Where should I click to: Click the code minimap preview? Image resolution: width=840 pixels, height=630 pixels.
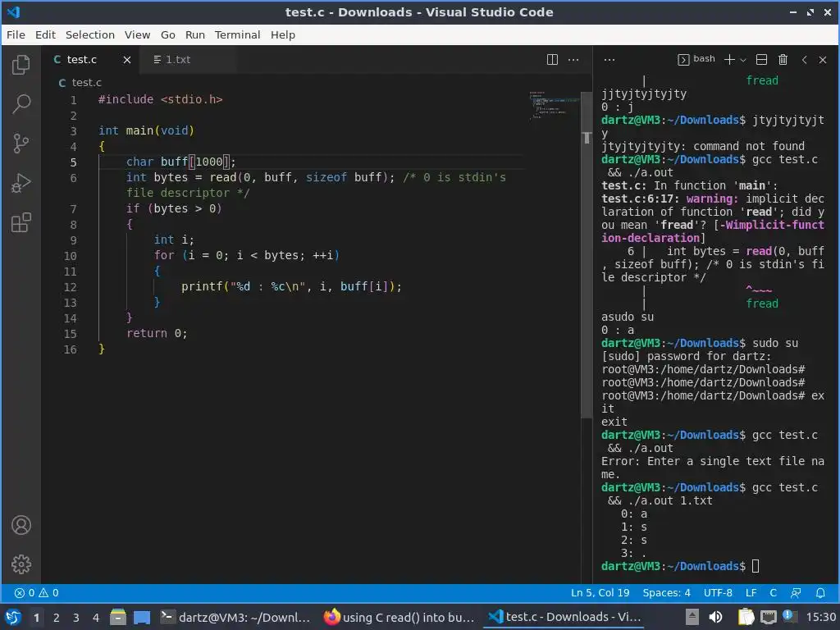(x=554, y=104)
